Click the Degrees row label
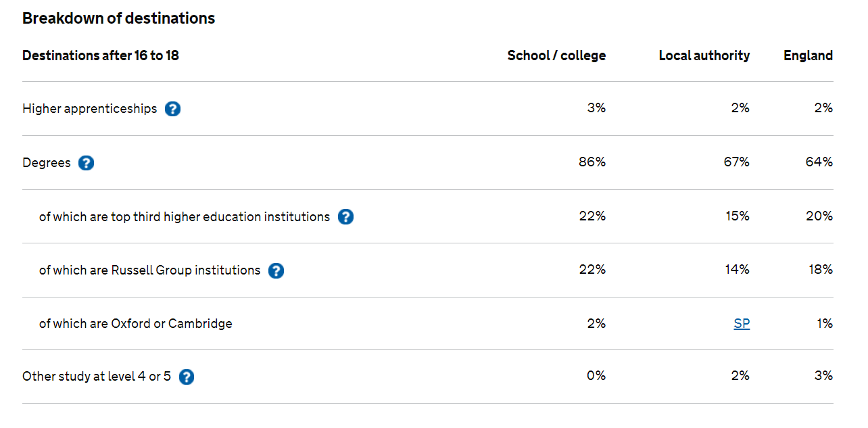The image size is (868, 428). click(x=47, y=163)
